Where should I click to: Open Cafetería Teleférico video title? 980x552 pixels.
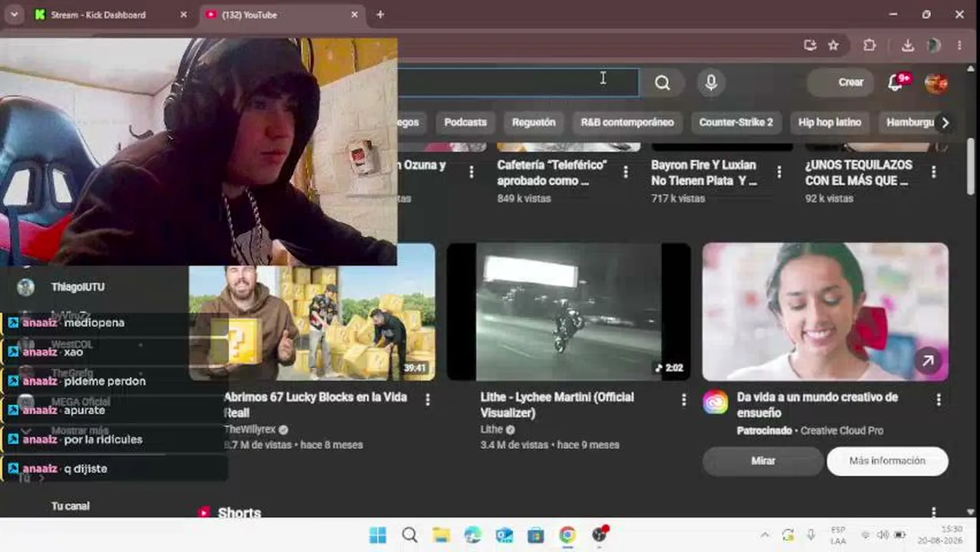point(552,172)
